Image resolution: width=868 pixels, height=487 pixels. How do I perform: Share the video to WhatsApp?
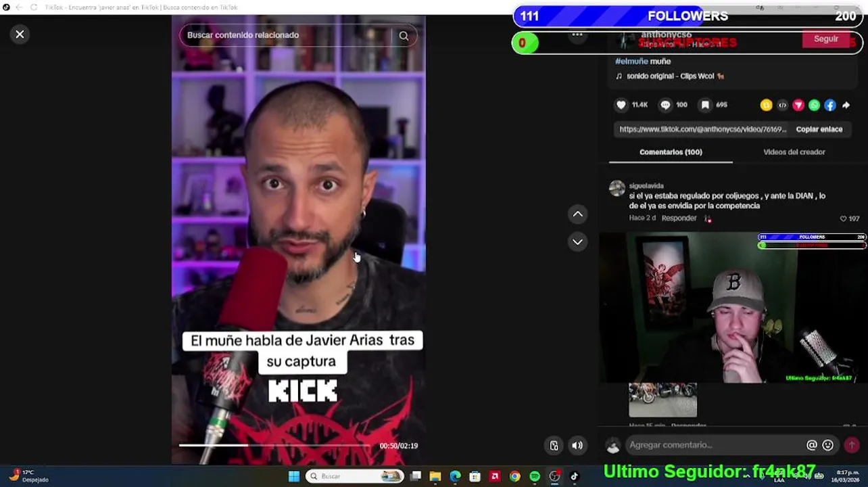click(814, 105)
